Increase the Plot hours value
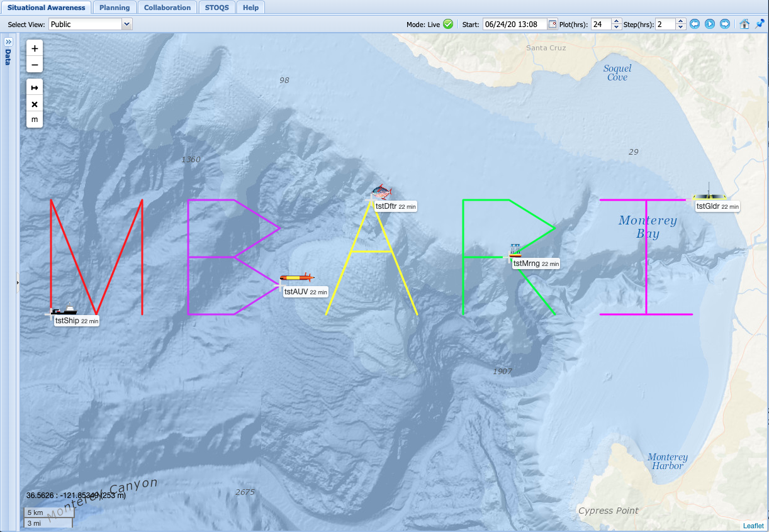The image size is (769, 532). [617, 21]
